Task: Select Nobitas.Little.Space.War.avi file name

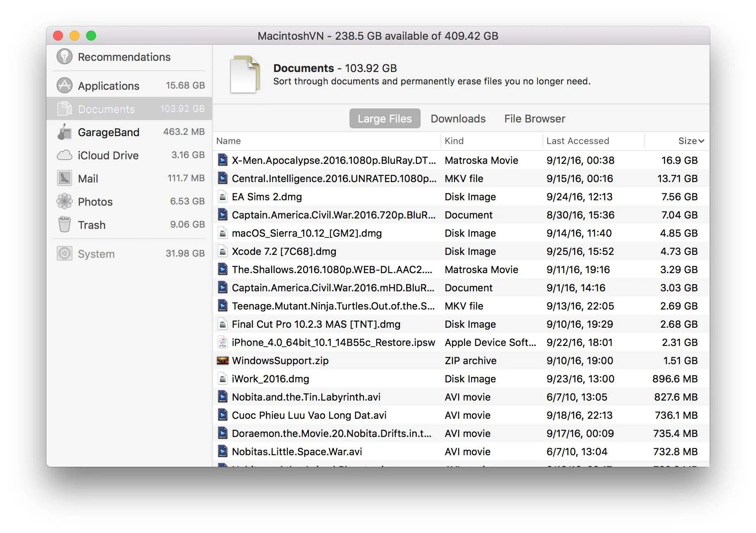Action: [x=297, y=451]
